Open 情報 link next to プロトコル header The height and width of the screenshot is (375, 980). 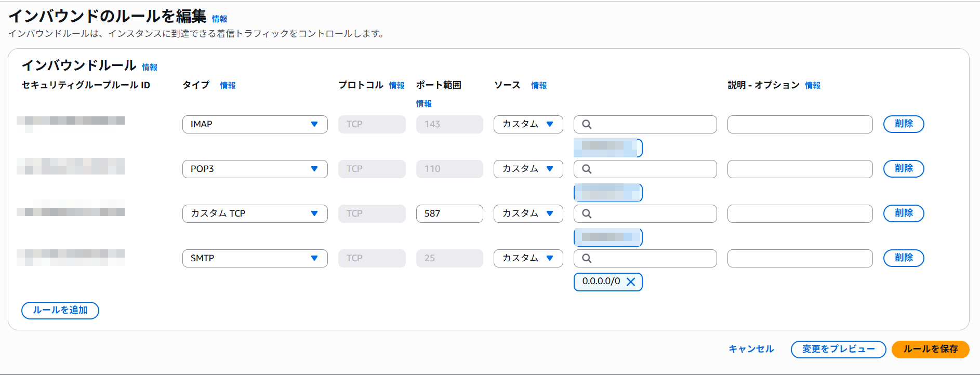click(396, 86)
